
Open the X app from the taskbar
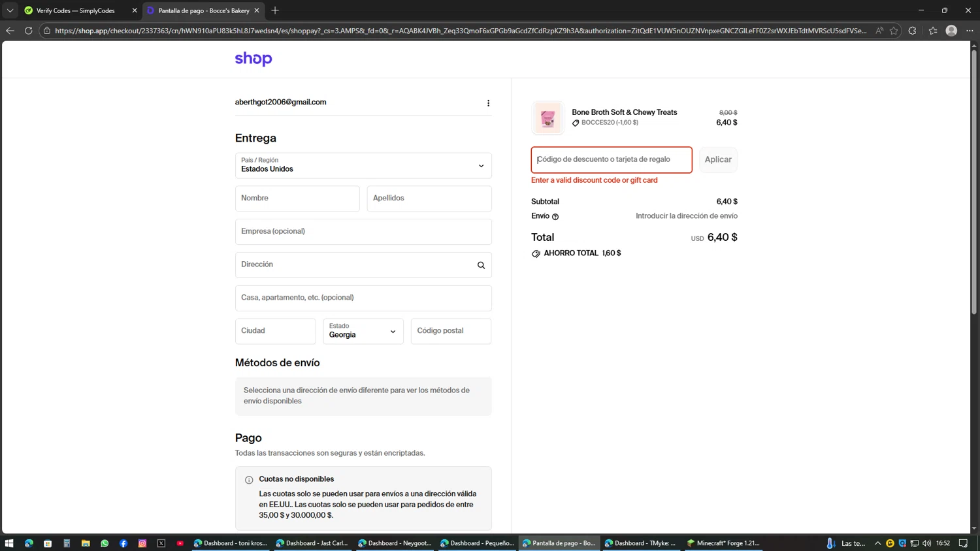point(161,543)
